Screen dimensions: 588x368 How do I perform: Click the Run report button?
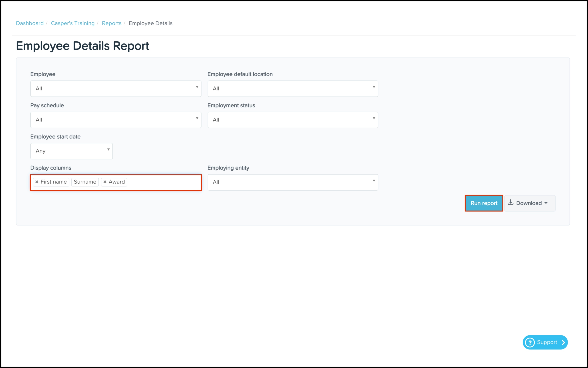[484, 203]
